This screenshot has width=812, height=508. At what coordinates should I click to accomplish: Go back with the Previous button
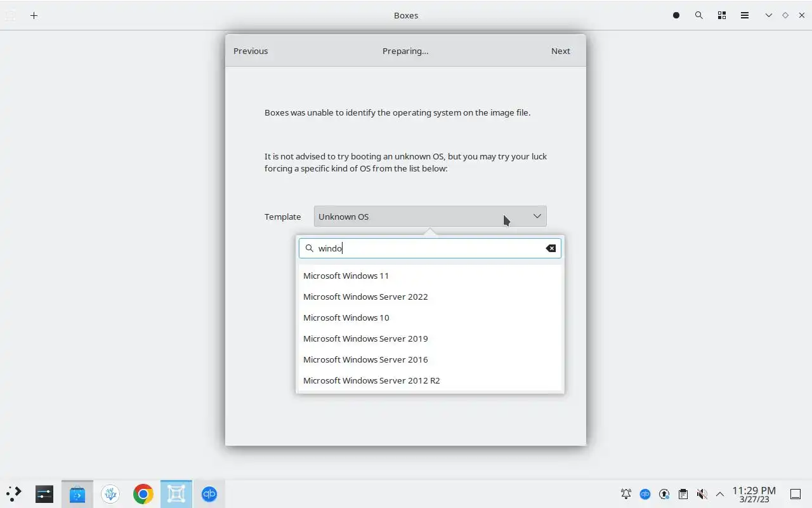click(251, 51)
